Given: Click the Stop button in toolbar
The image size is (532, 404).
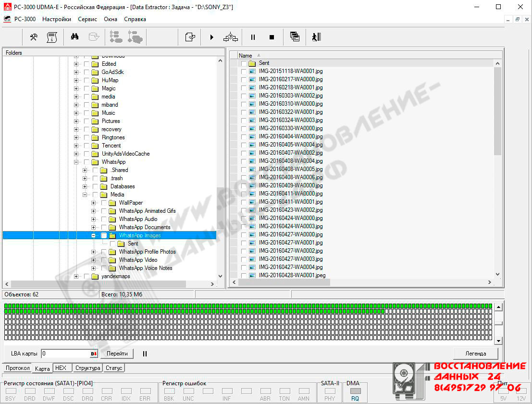Looking at the screenshot, I should 272,37.
